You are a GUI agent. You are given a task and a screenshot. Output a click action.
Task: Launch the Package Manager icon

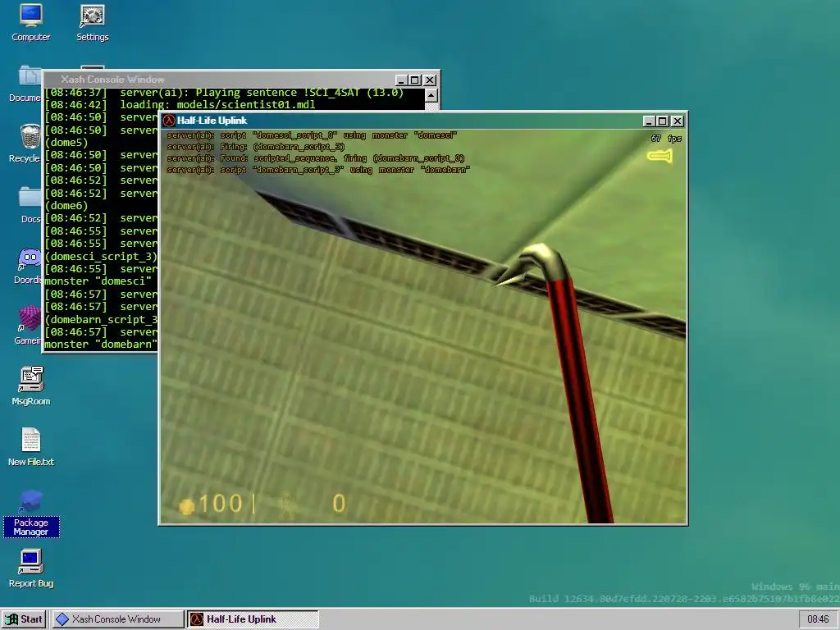(30, 513)
